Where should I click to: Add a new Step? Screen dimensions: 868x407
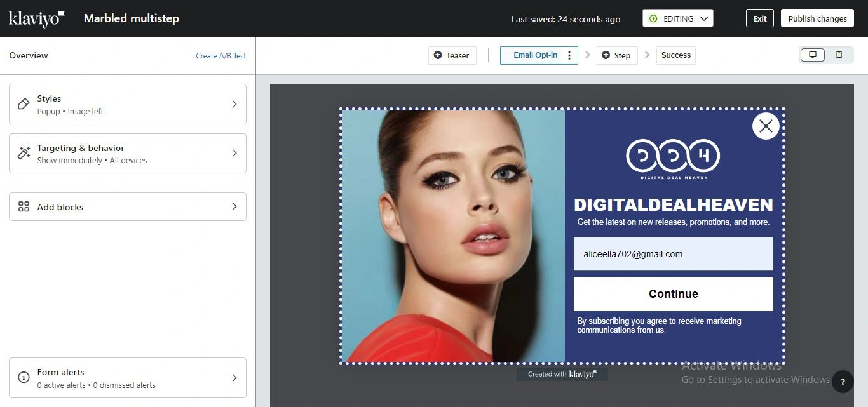point(616,55)
